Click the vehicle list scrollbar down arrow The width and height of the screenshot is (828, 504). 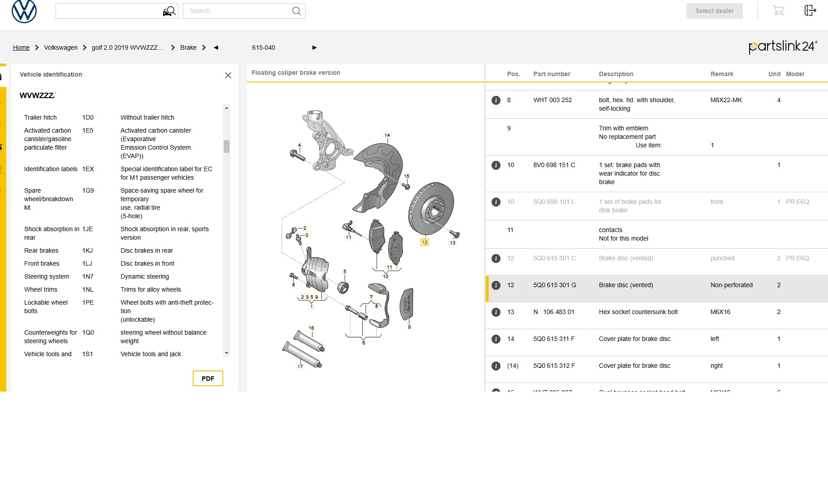click(x=226, y=353)
